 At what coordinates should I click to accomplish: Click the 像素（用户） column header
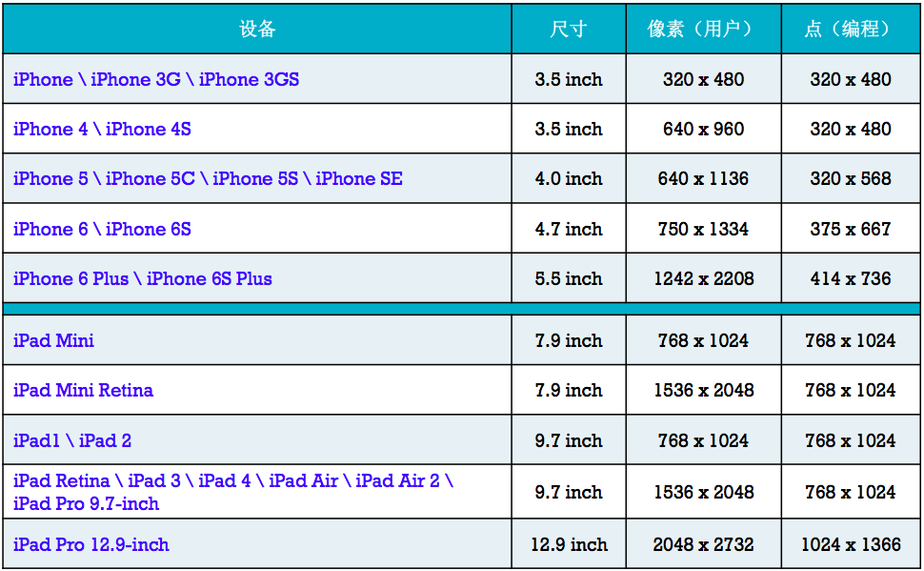704,29
